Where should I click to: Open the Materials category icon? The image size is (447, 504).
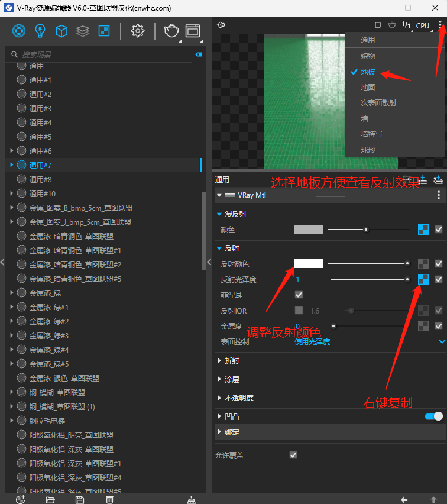(x=20, y=31)
